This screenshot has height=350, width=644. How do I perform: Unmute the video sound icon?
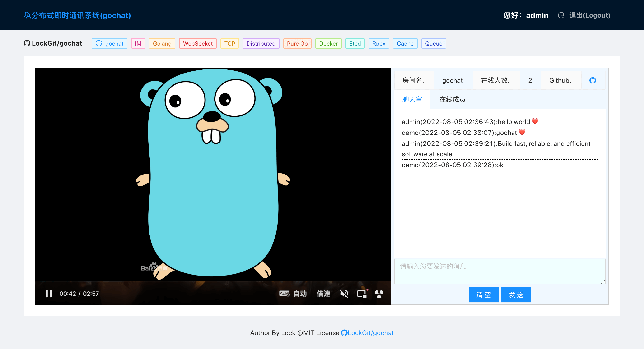coord(344,294)
